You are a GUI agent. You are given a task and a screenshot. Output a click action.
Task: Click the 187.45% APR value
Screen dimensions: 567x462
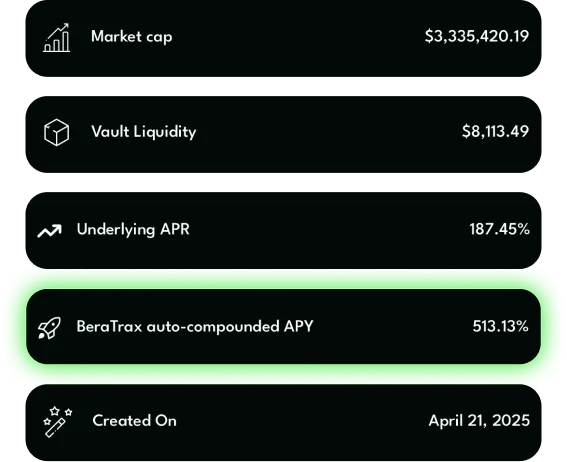coord(499,229)
